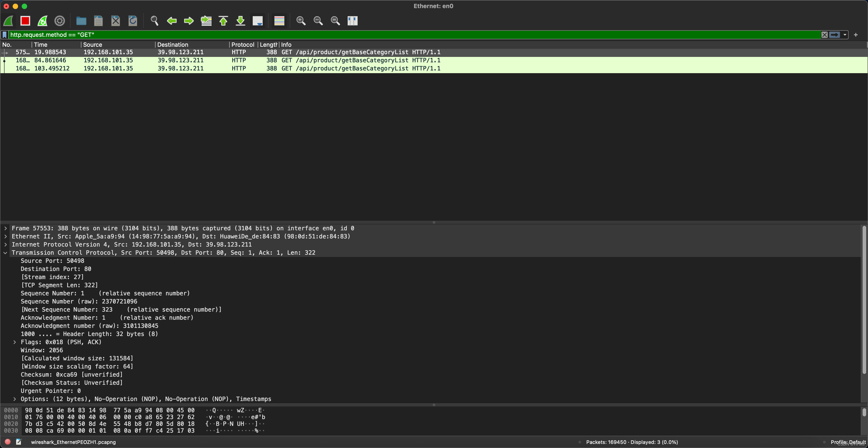This screenshot has height=448, width=868.
Task: Jump to the last packet
Action: 241,21
